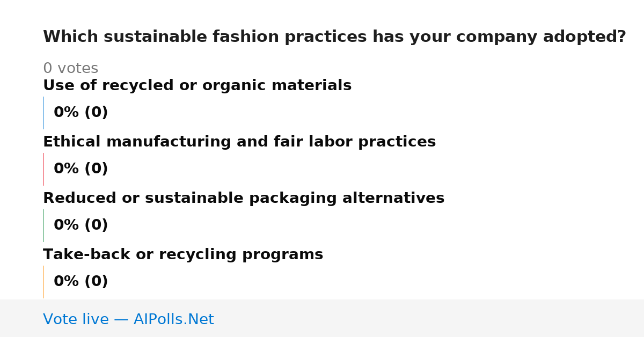Click the red result bar for ethical manufacturing
This screenshot has width=644, height=337.
click(43, 169)
